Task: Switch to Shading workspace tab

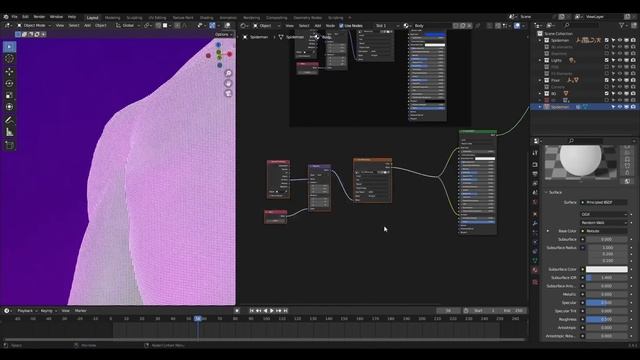Action: (207, 18)
